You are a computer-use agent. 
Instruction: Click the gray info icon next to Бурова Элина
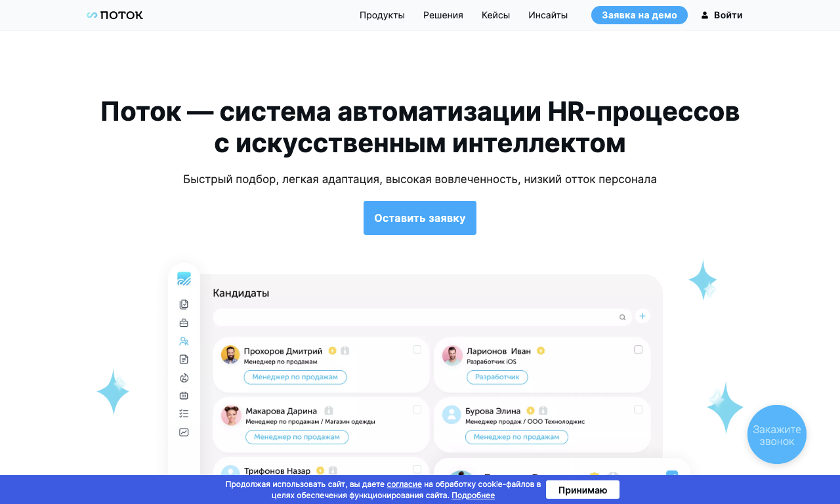point(543,410)
